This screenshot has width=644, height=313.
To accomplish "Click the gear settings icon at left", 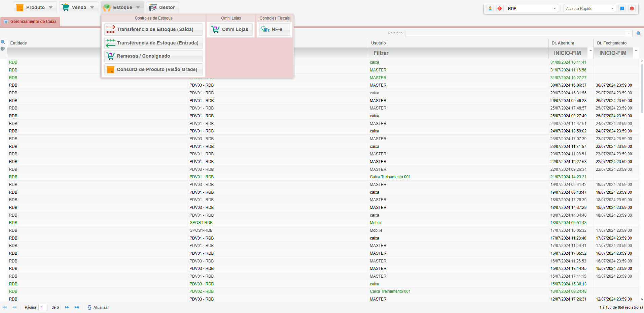I will tap(3, 49).
